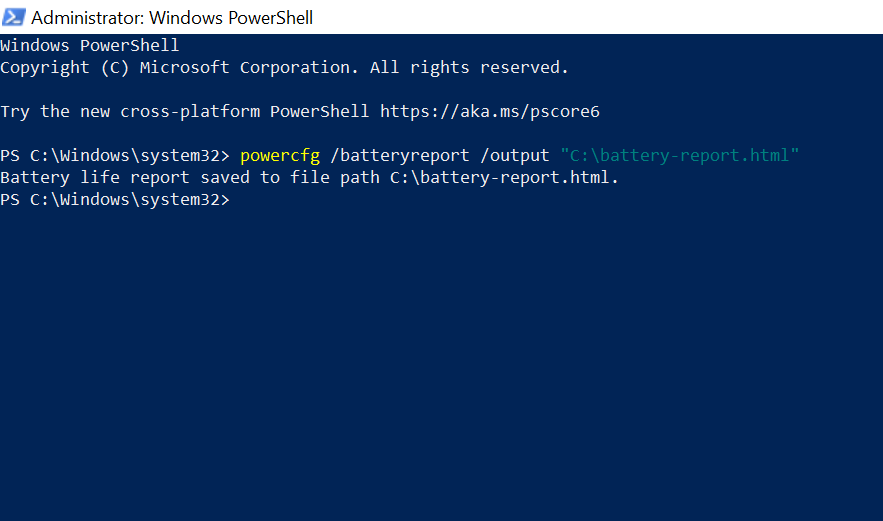
Task: Click the "Administrator: Windows PowerShell" window title
Action: 172,17
